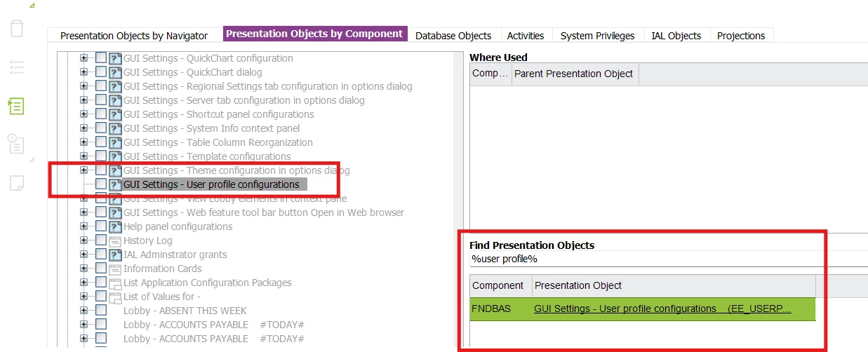Image resolution: width=868 pixels, height=352 pixels.
Task: Select the FNDBAS component cell in results
Action: tap(491, 309)
